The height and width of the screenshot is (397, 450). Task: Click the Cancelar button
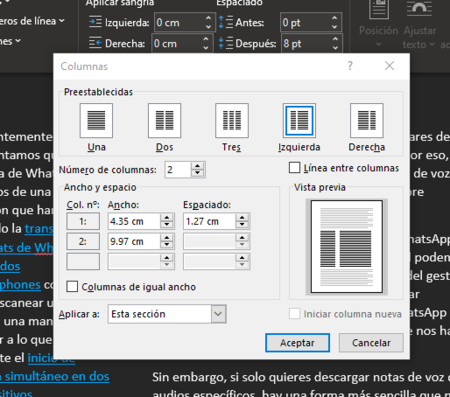371,343
